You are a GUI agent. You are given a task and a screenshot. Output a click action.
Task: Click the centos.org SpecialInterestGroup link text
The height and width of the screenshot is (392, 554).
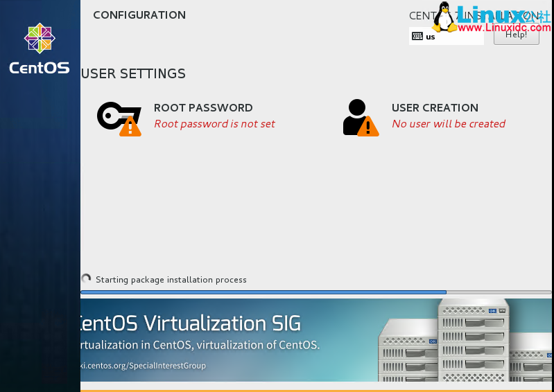[x=143, y=365]
